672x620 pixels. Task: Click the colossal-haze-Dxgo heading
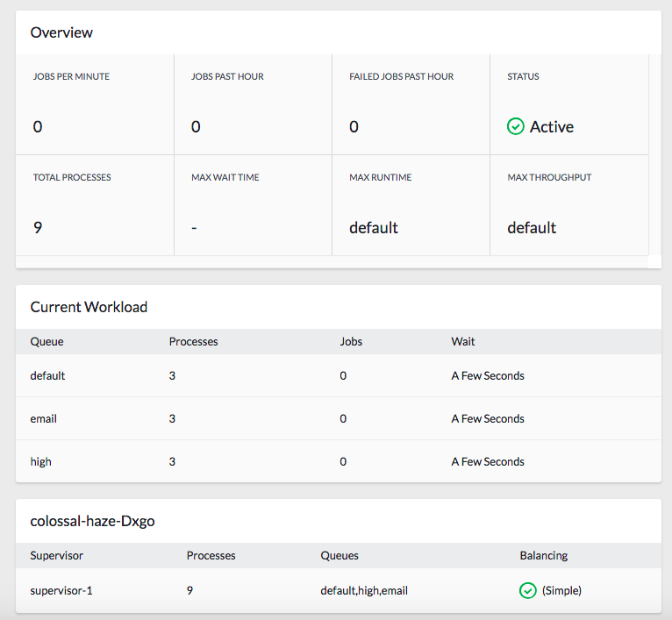pos(93,522)
